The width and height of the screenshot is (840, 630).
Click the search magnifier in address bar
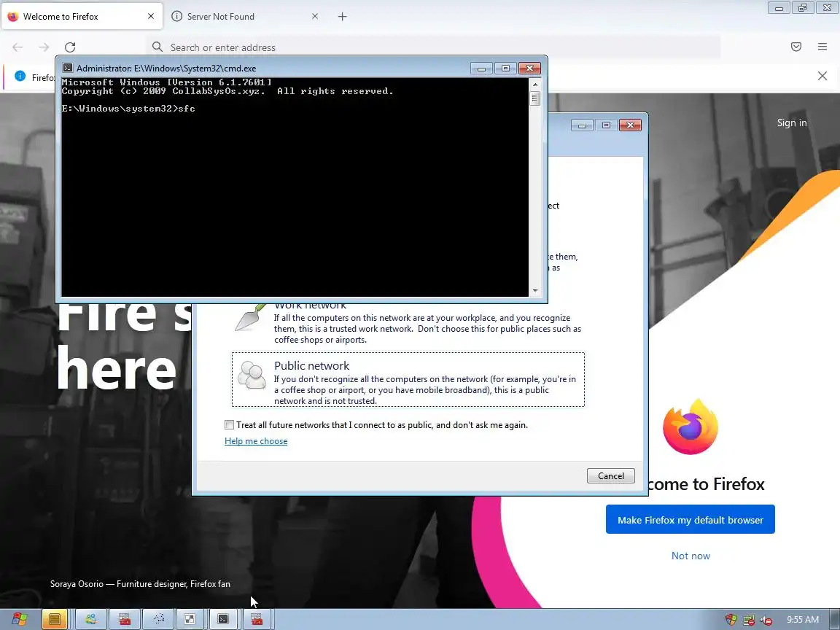pyautogui.click(x=157, y=47)
